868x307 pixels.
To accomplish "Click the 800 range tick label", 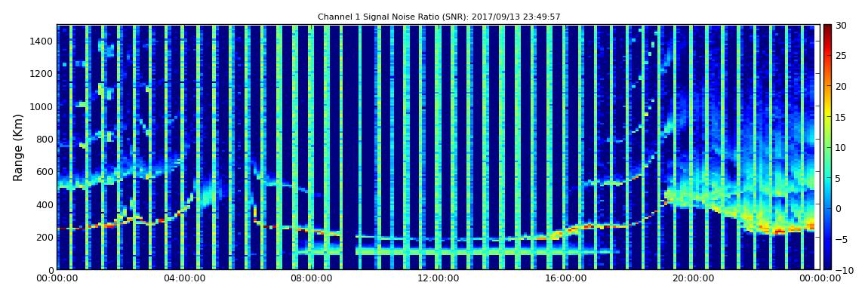I will [x=45, y=139].
